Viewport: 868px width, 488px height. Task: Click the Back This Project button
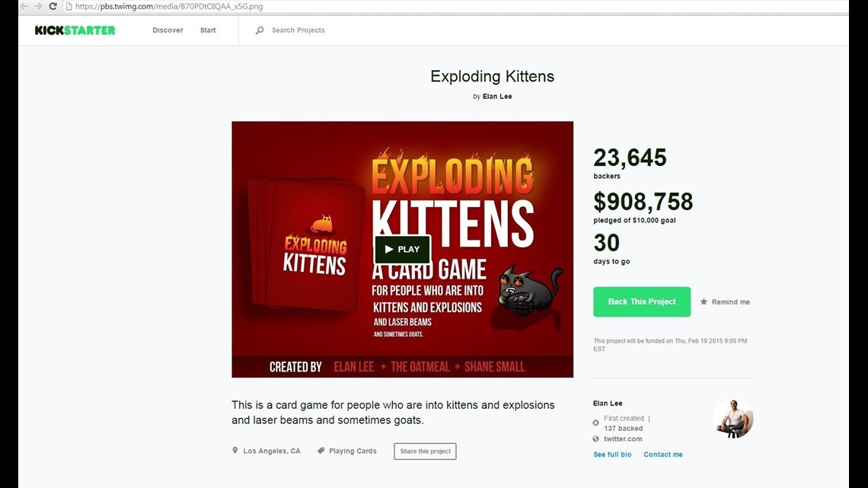pyautogui.click(x=641, y=301)
